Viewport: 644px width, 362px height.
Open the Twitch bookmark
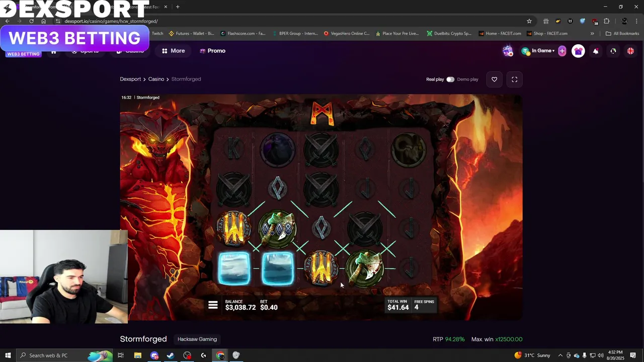[x=157, y=34]
